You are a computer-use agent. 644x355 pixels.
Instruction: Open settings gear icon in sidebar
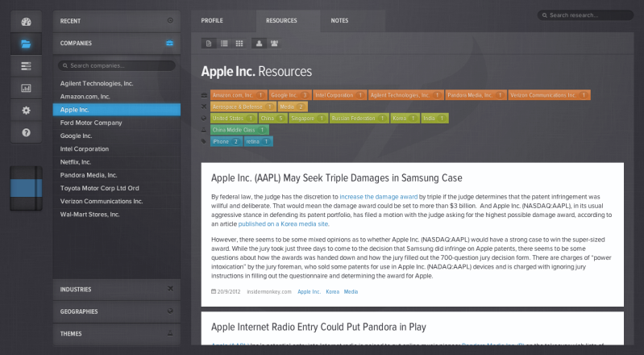pyautogui.click(x=26, y=111)
